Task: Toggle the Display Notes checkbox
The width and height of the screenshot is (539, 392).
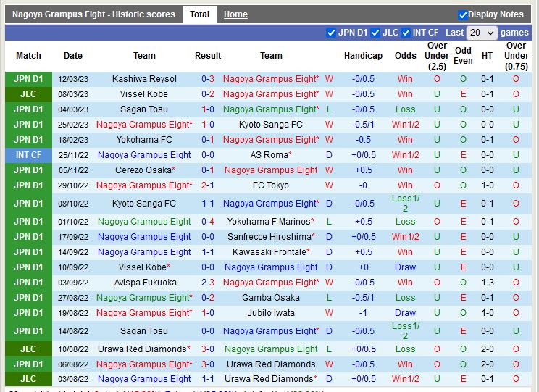Action: pos(463,14)
